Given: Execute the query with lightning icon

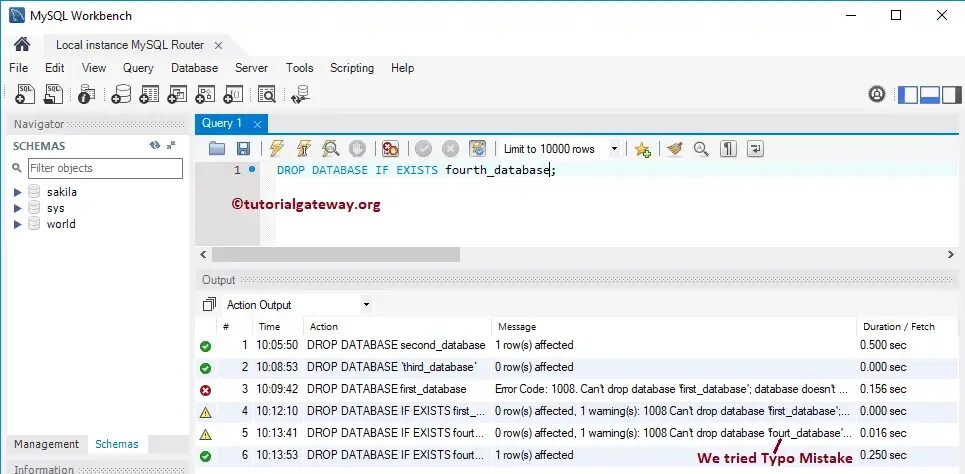Looking at the screenshot, I should click(x=277, y=148).
